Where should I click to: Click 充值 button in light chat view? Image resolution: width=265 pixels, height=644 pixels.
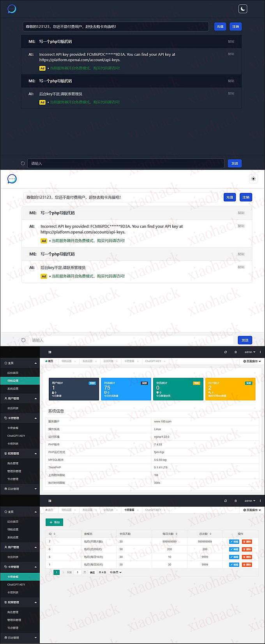230,197
